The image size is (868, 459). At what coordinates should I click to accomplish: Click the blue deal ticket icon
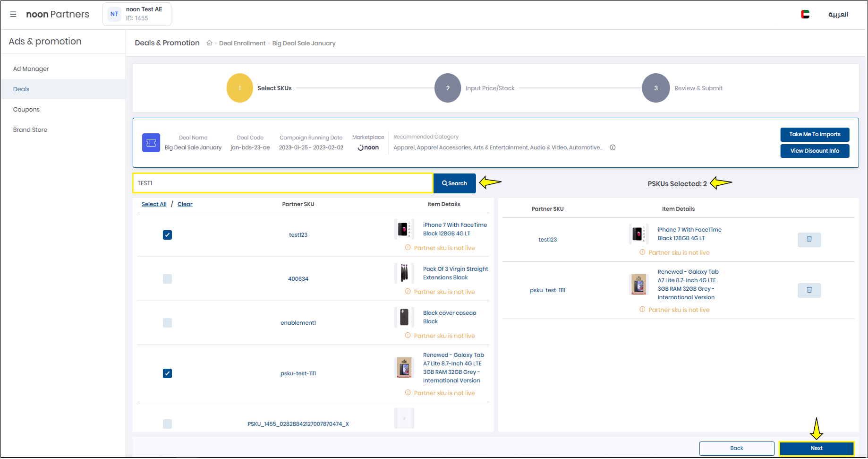pyautogui.click(x=151, y=143)
